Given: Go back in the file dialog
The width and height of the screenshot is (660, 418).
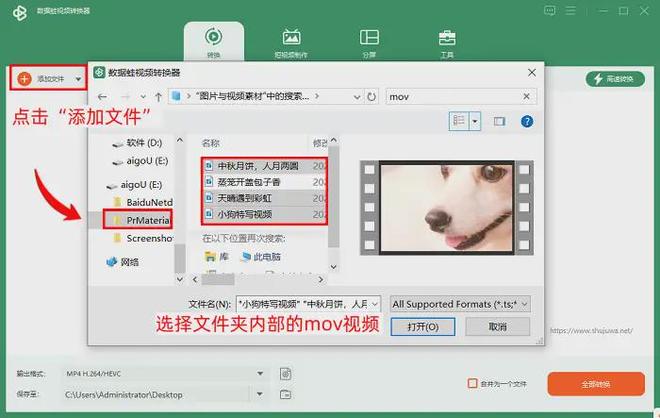Looking at the screenshot, I should 102,97.
